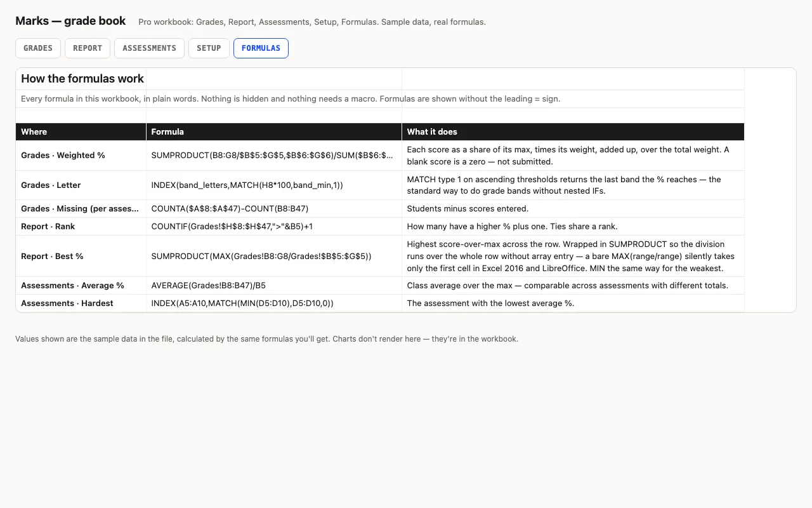Screen dimensions: 812x508
Task: Click the 'How the formulas work' heading
Action: coord(82,79)
